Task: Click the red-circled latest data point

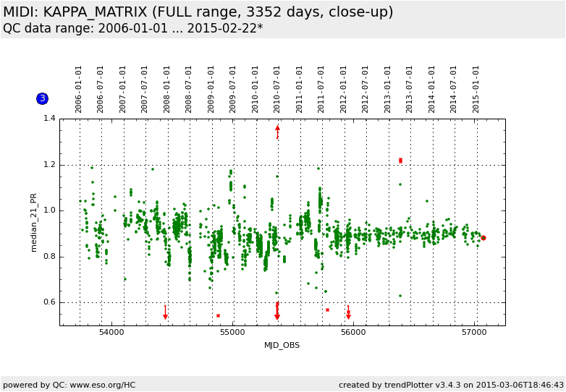Action: 483,238
